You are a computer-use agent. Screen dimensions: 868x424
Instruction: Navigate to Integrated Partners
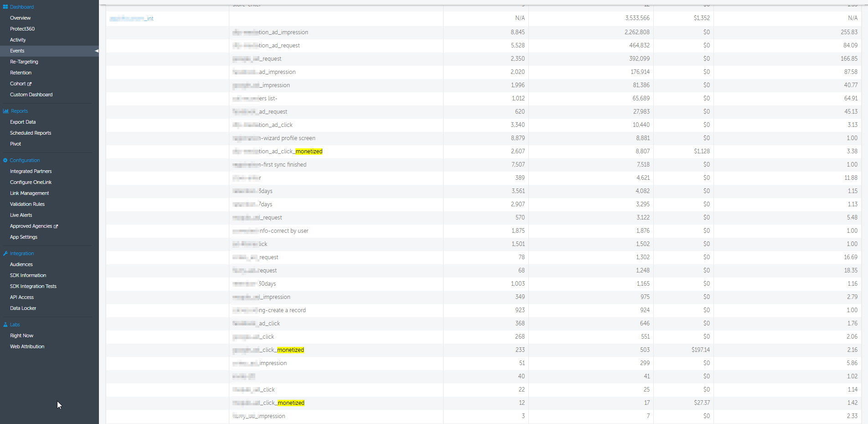click(x=31, y=171)
